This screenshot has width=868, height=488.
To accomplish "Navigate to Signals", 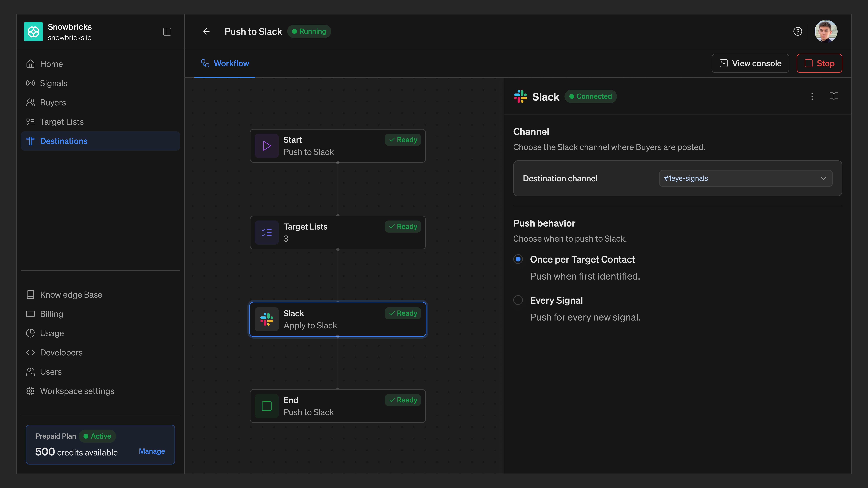I will pyautogui.click(x=100, y=83).
